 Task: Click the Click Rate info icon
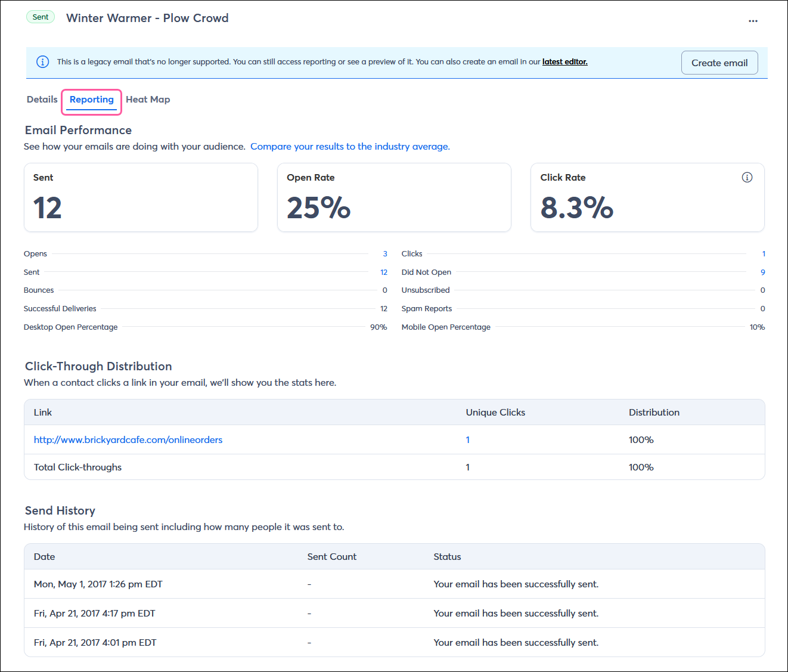747,177
